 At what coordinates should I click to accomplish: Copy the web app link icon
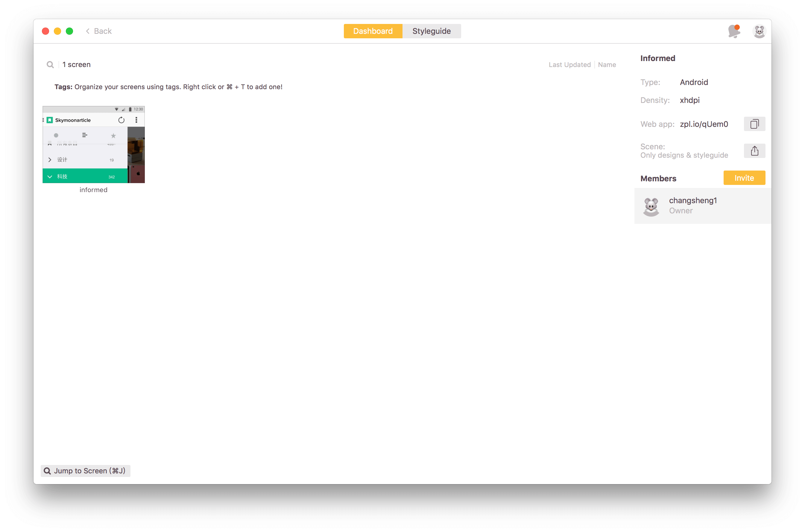(x=754, y=124)
